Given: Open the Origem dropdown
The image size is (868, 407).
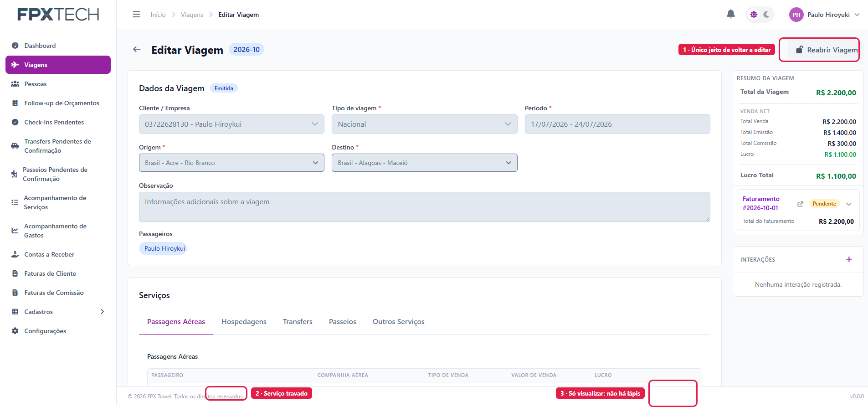Looking at the screenshot, I should coord(231,163).
